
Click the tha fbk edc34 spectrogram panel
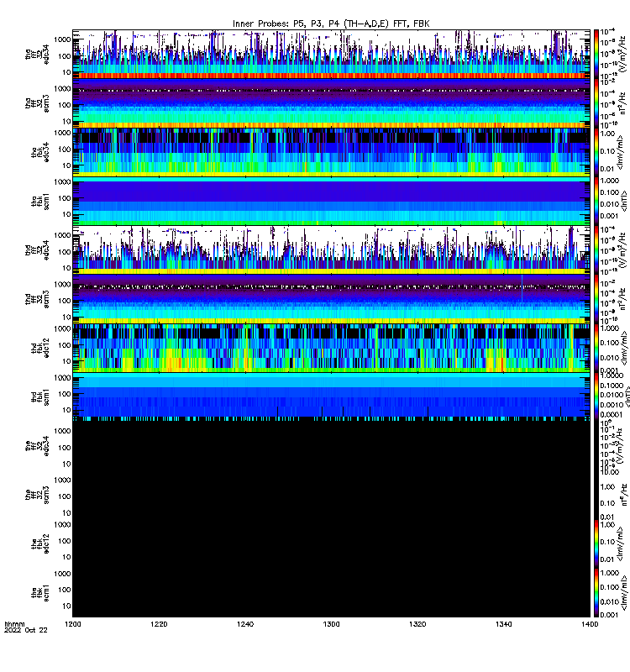pos(331,152)
